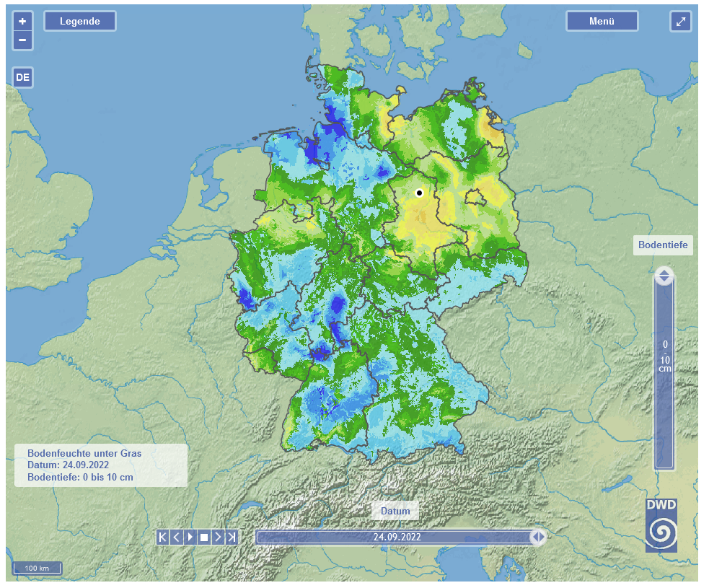Jump to the first date frame
This screenshot has width=709, height=588.
(x=162, y=537)
